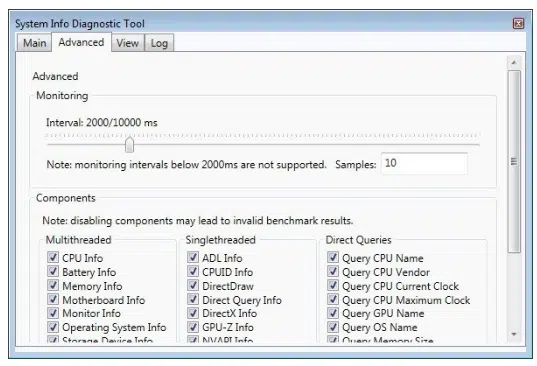Switch to the Main tab
The image size is (537, 366).
[34, 43]
